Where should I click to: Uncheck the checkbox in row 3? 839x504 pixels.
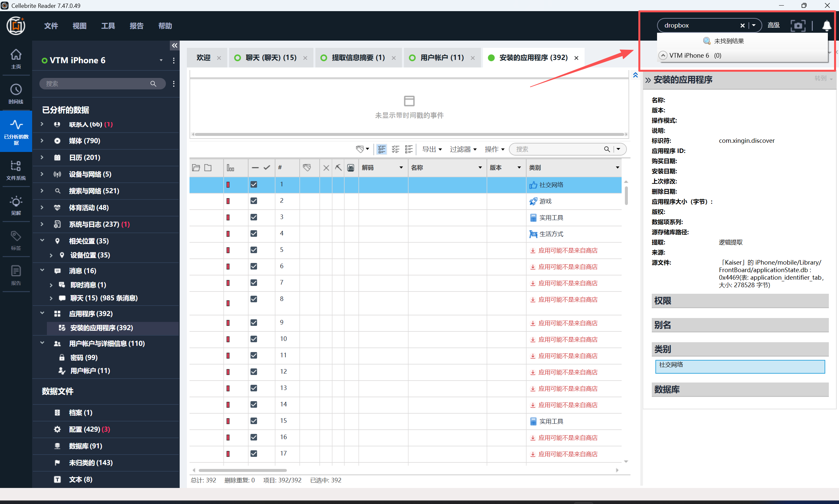(254, 217)
